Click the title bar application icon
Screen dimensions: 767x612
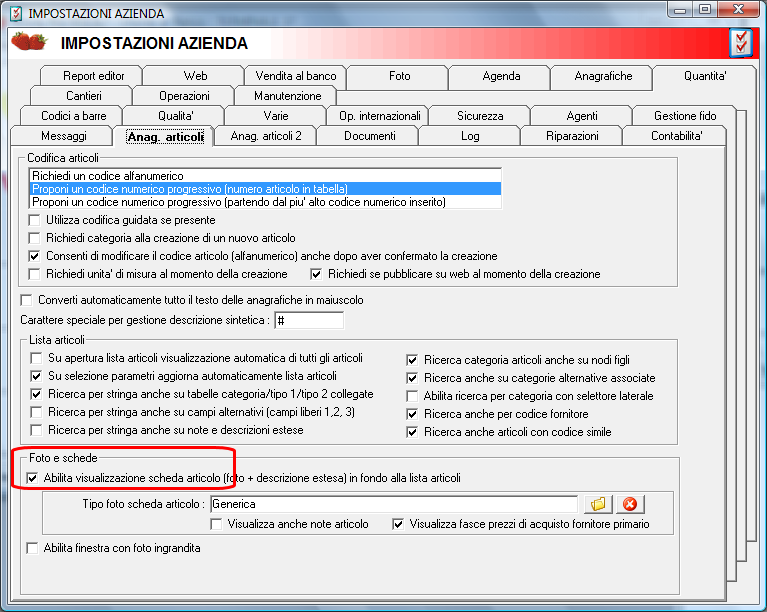[16, 13]
